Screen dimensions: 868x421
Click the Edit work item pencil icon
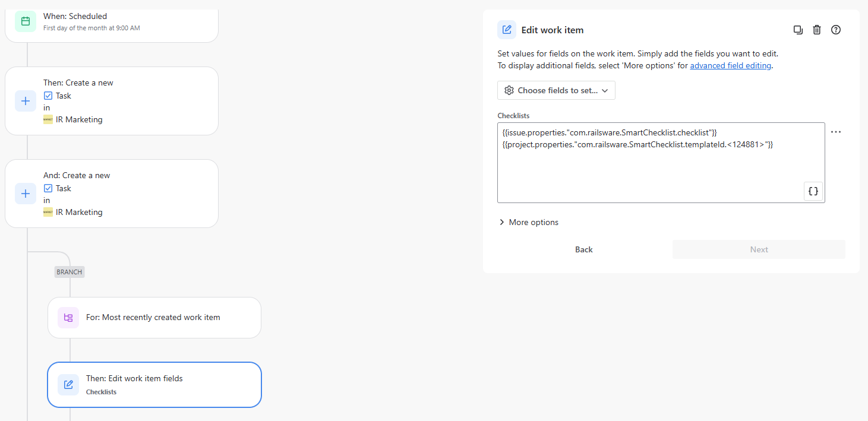507,30
